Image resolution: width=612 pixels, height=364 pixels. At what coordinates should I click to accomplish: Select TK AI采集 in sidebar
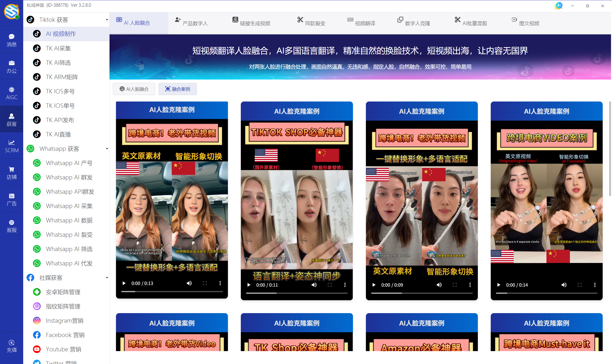[58, 48]
